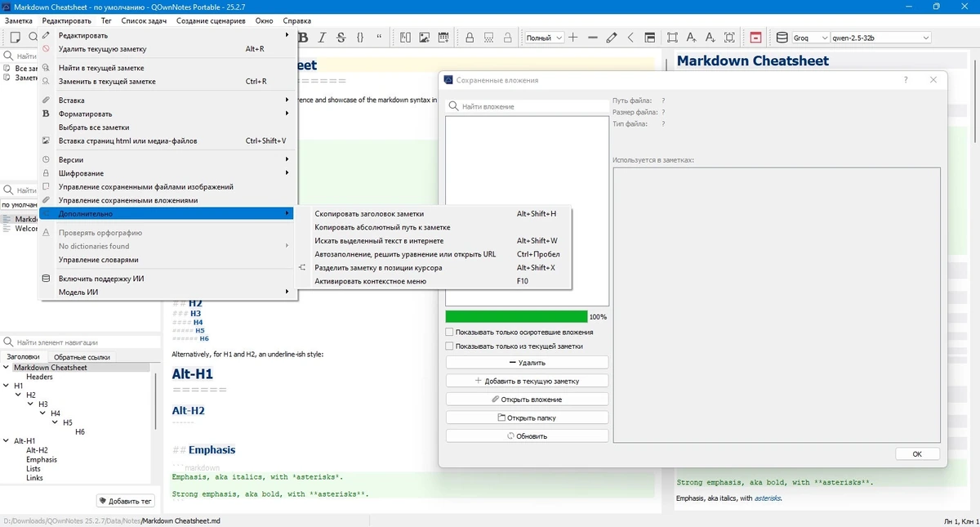
Task: Click the distraction-free frame icon
Action: click(x=672, y=38)
